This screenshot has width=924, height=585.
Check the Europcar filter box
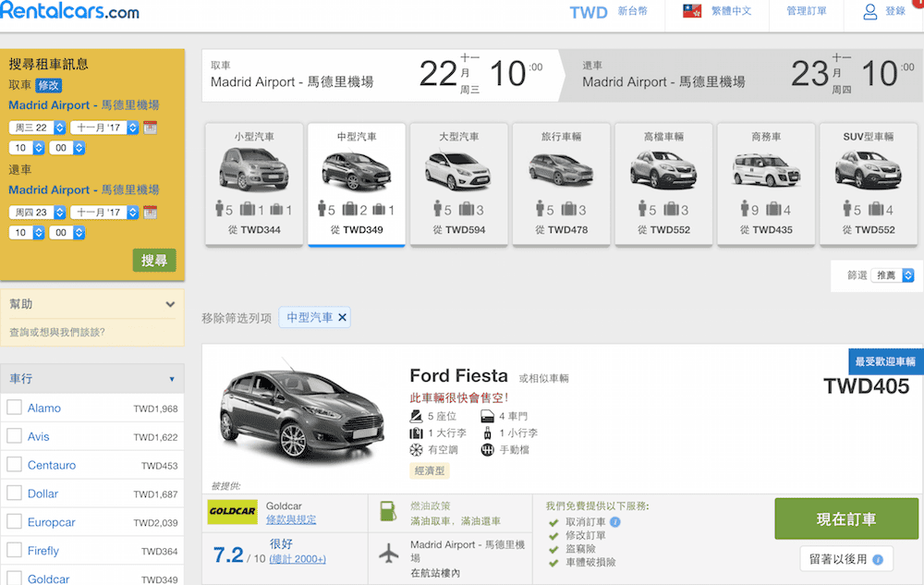pos(14,522)
